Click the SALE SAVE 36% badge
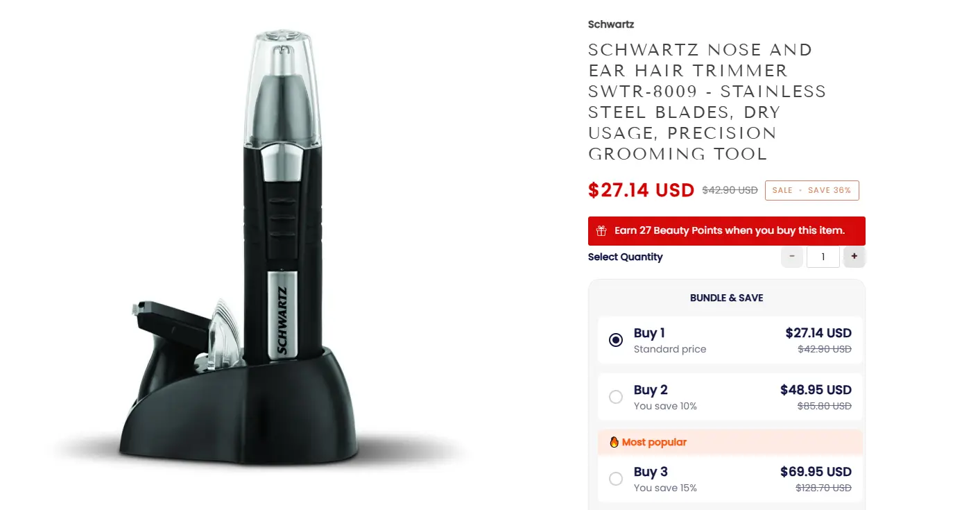Image resolution: width=980 pixels, height=510 pixels. [x=811, y=189]
